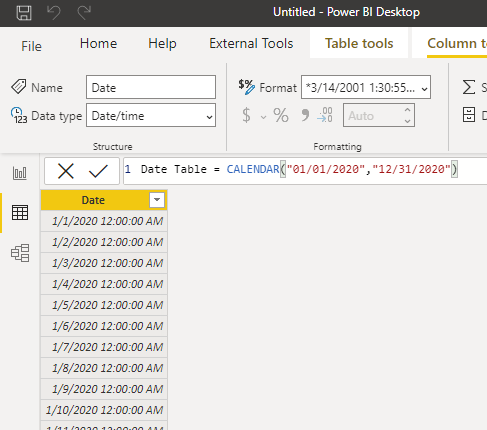The image size is (487, 430).
Task: Click the Redo arrow icon
Action: pos(84,13)
